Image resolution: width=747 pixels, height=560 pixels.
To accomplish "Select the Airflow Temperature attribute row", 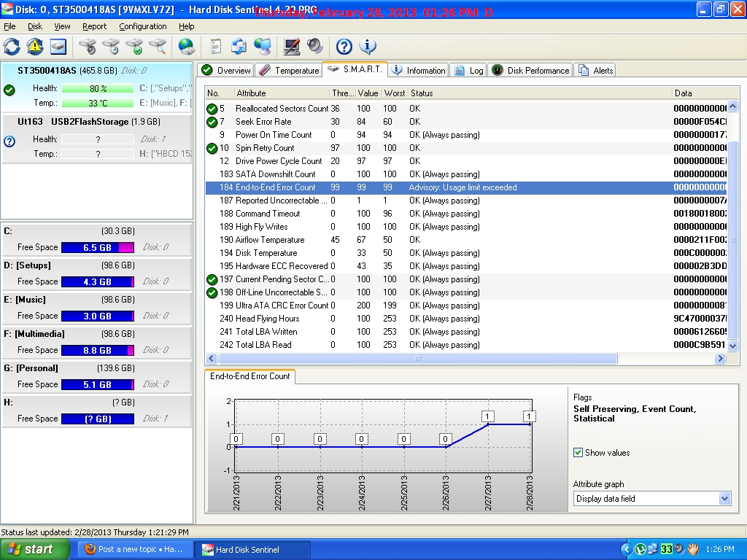I will coord(466,240).
